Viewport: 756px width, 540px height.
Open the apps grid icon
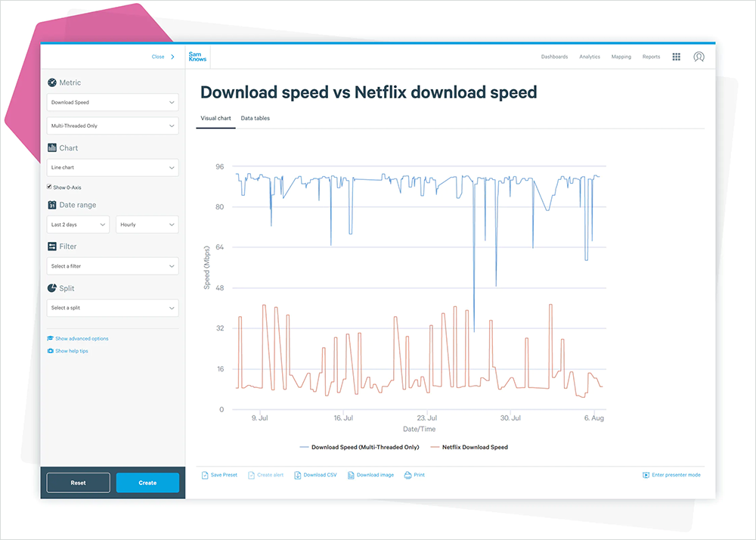click(676, 57)
